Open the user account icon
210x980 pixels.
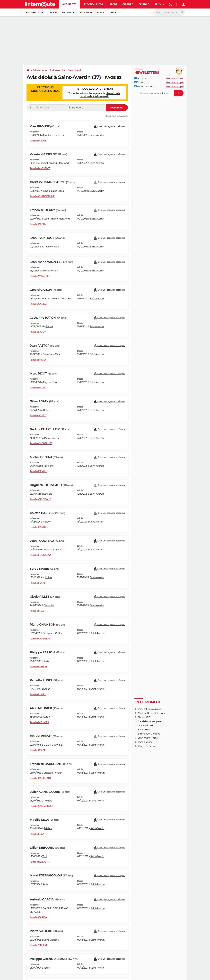coord(183,4)
